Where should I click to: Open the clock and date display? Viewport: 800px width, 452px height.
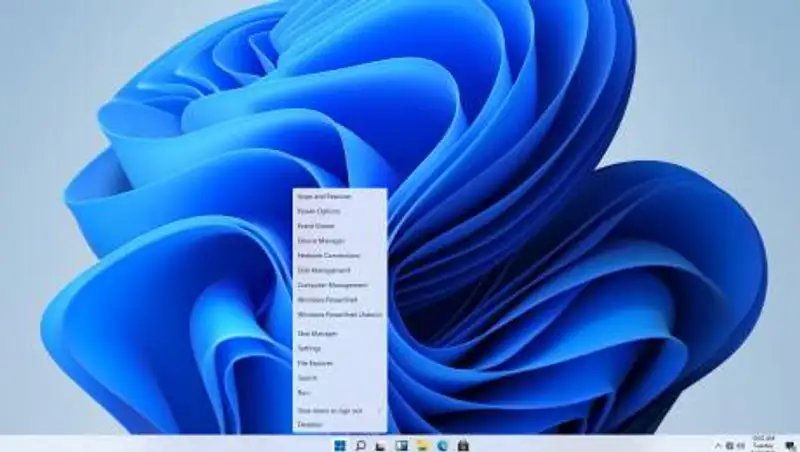tap(763, 443)
